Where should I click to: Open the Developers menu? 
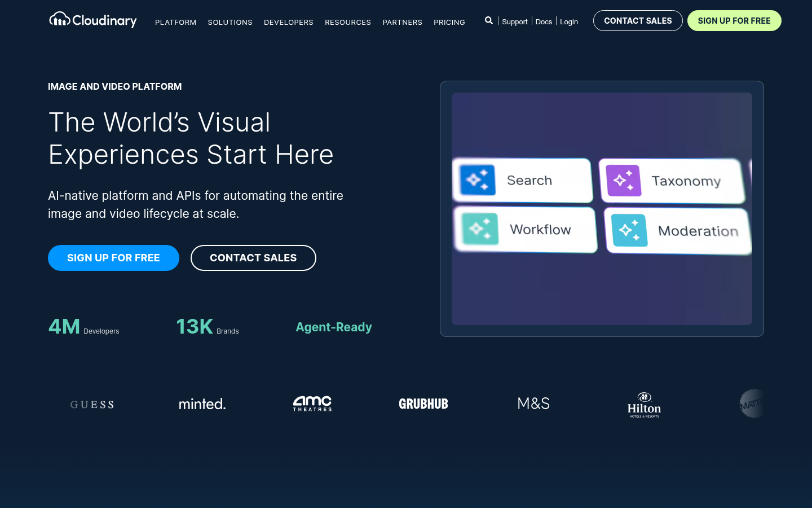pos(289,22)
